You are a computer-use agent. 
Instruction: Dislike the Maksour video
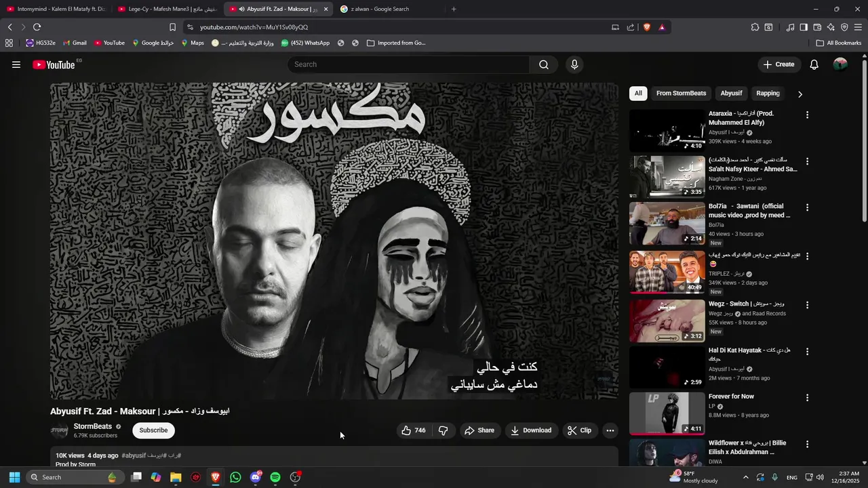(x=443, y=430)
